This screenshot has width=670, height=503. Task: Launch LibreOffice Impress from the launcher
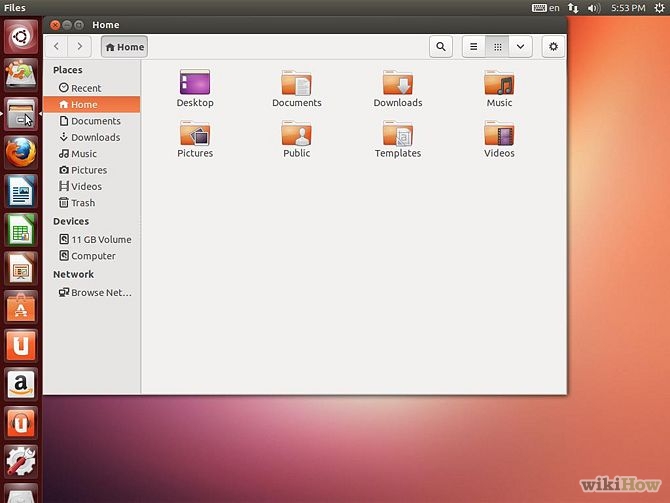click(x=21, y=268)
